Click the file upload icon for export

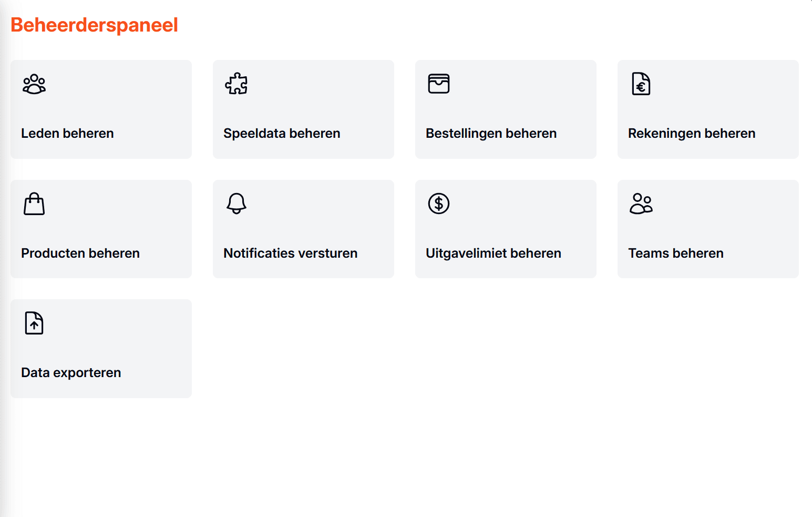coord(34,323)
